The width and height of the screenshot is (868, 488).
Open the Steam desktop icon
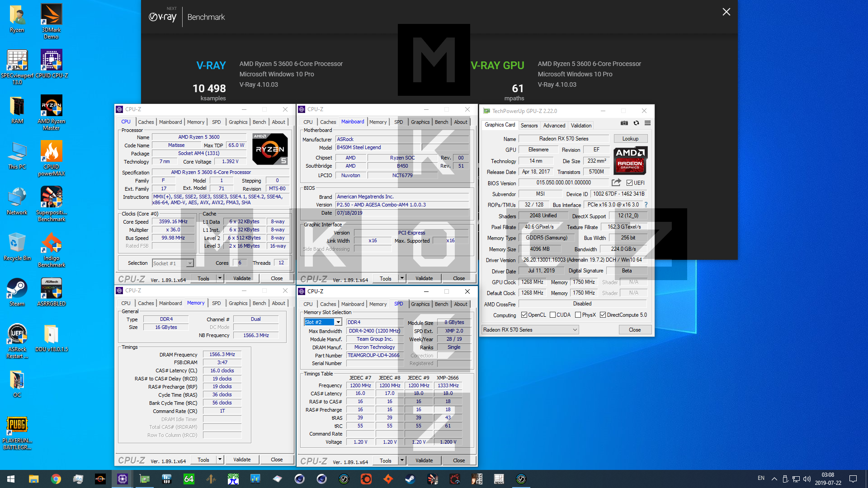(x=17, y=292)
